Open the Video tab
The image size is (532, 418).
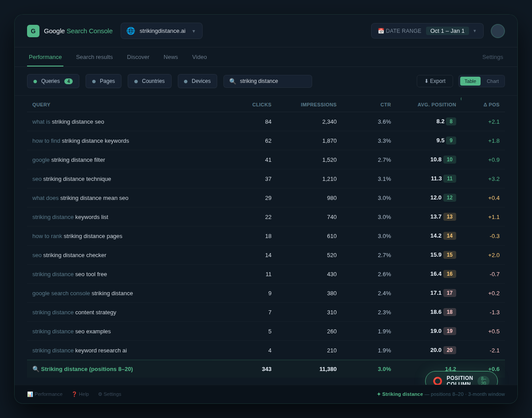(199, 57)
